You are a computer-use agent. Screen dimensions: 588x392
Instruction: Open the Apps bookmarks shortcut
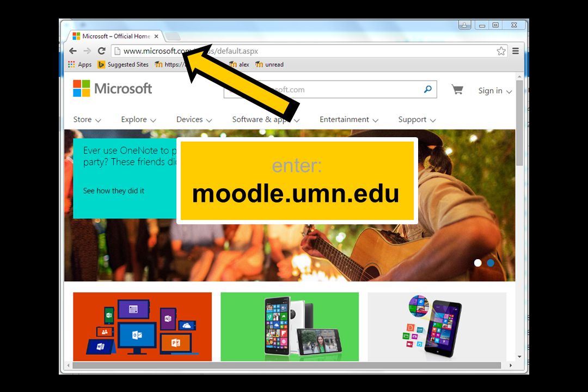[x=79, y=65]
